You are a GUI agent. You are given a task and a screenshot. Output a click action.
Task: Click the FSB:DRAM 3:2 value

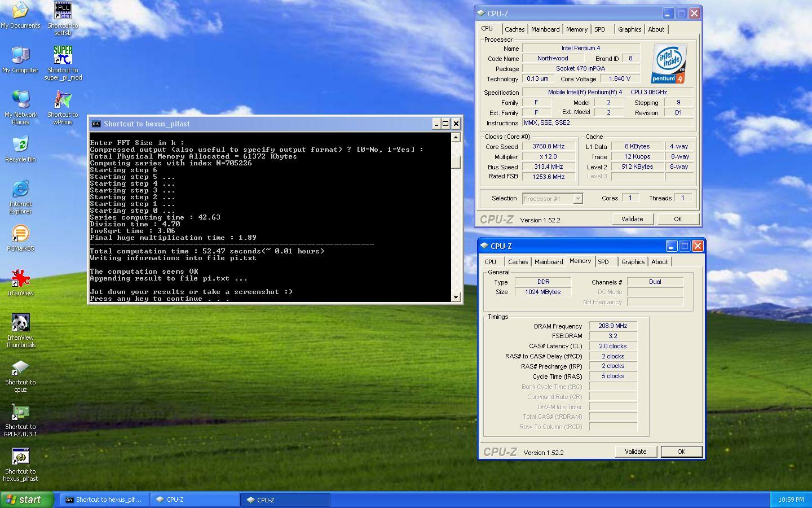pyautogui.click(x=613, y=336)
